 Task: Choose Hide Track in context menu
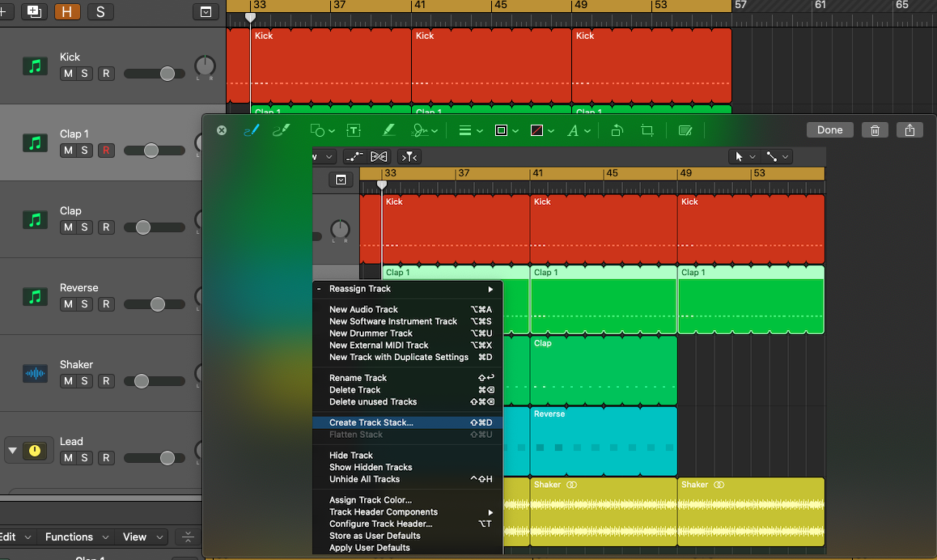pos(408,456)
